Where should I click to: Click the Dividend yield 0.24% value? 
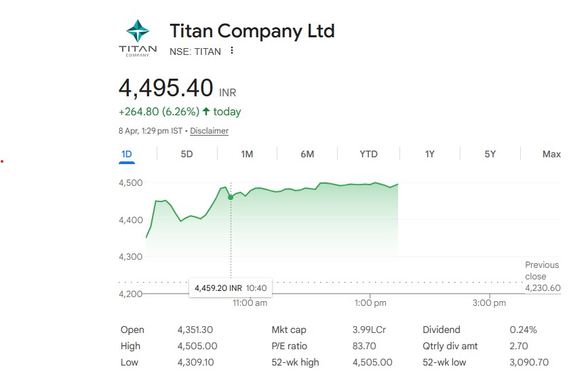coord(523,330)
